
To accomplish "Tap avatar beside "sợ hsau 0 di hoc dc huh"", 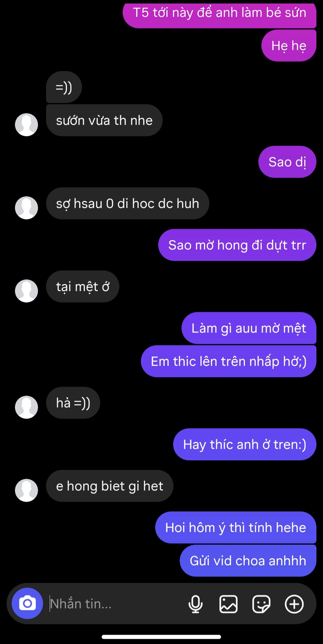I will [x=26, y=208].
